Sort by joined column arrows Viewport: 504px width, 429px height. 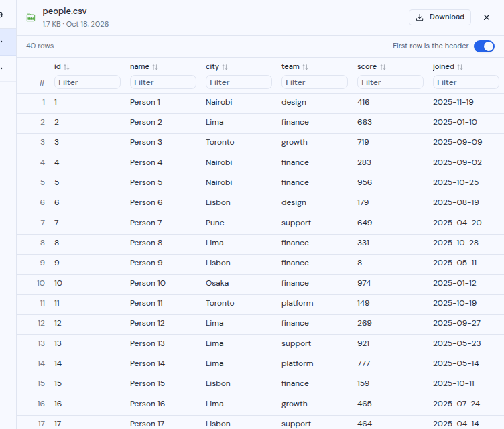coord(460,67)
